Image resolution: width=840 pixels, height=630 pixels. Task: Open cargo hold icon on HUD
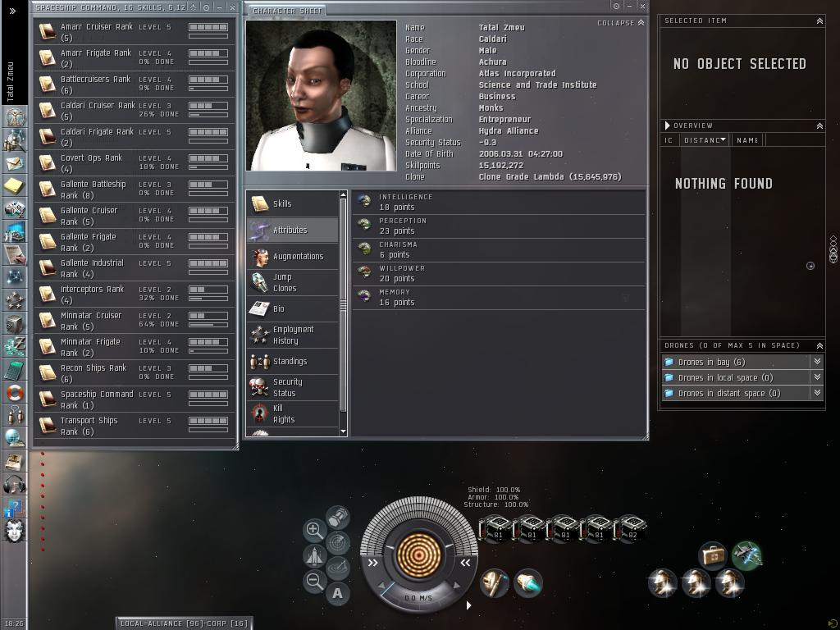(x=337, y=518)
